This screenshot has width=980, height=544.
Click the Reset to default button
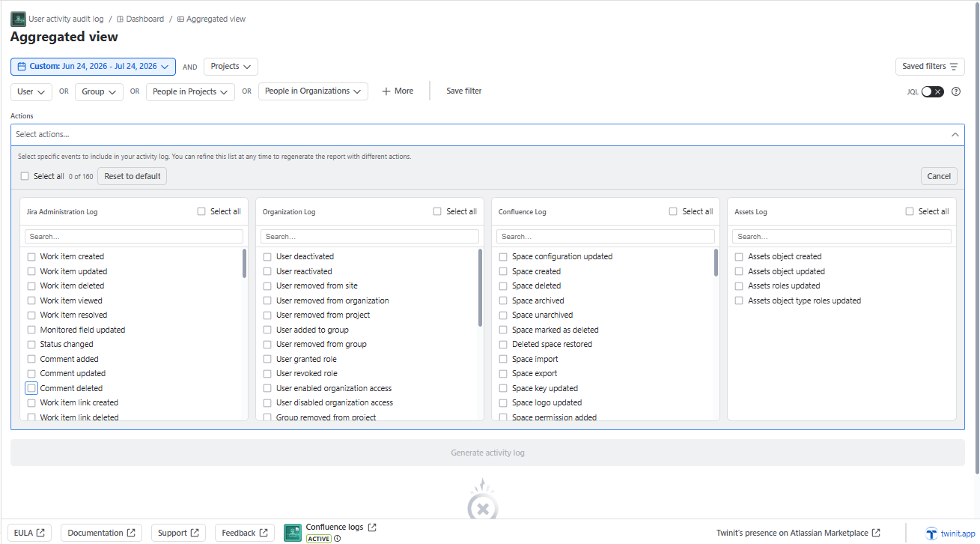tap(133, 176)
